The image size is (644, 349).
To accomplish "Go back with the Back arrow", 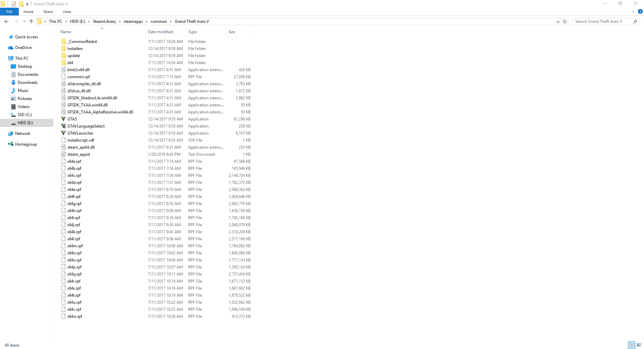I will (6, 21).
